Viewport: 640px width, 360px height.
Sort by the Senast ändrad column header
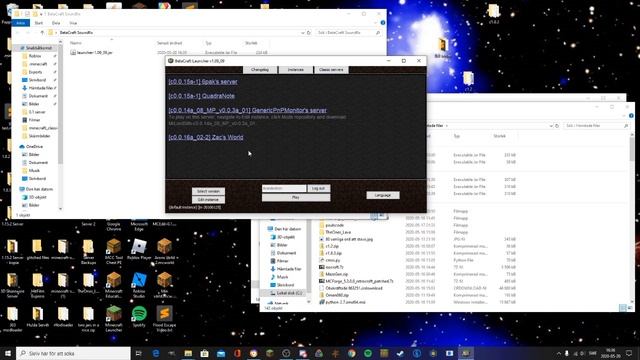169,43
